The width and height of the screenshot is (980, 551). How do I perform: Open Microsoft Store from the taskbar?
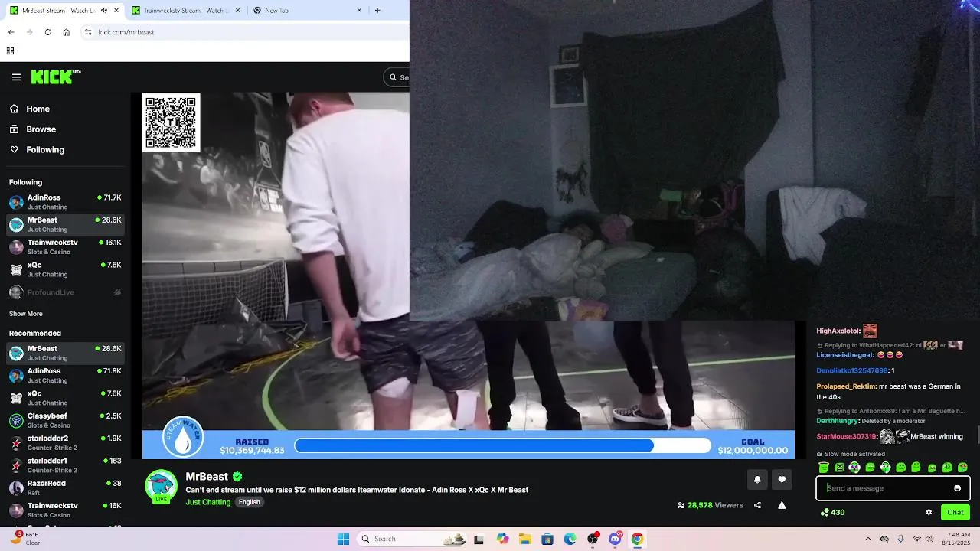(x=547, y=539)
